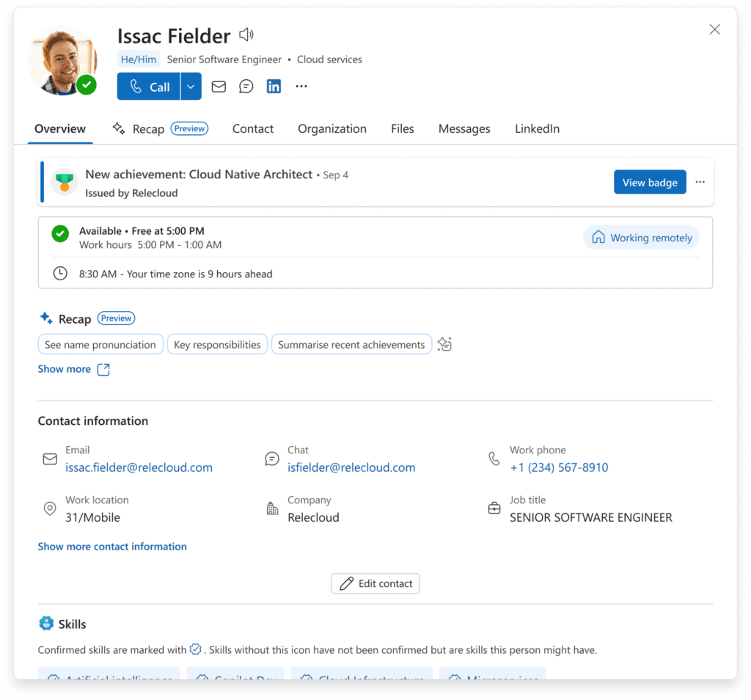Click the Cloud Native Architect badge icon
Image resolution: width=751 pixels, height=700 pixels.
click(65, 182)
